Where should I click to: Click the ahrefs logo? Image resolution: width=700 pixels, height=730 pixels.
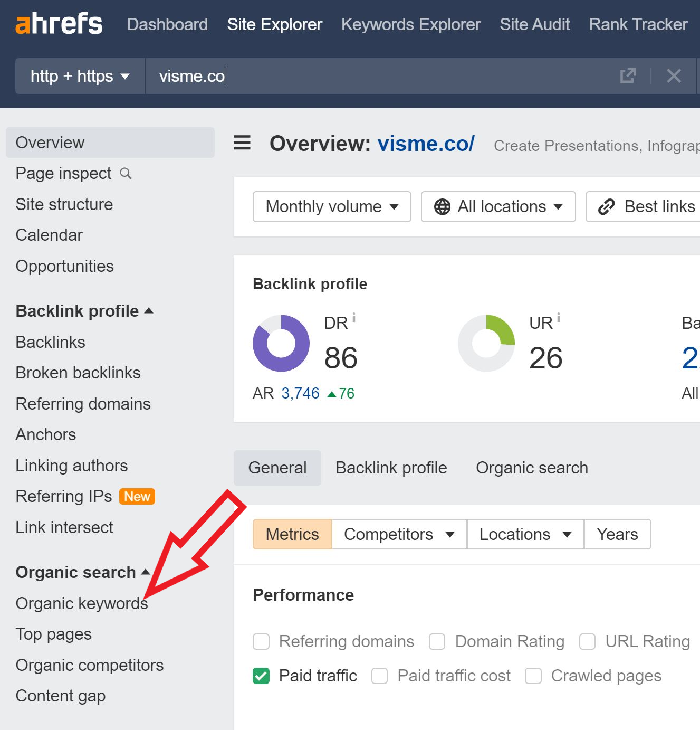59,24
